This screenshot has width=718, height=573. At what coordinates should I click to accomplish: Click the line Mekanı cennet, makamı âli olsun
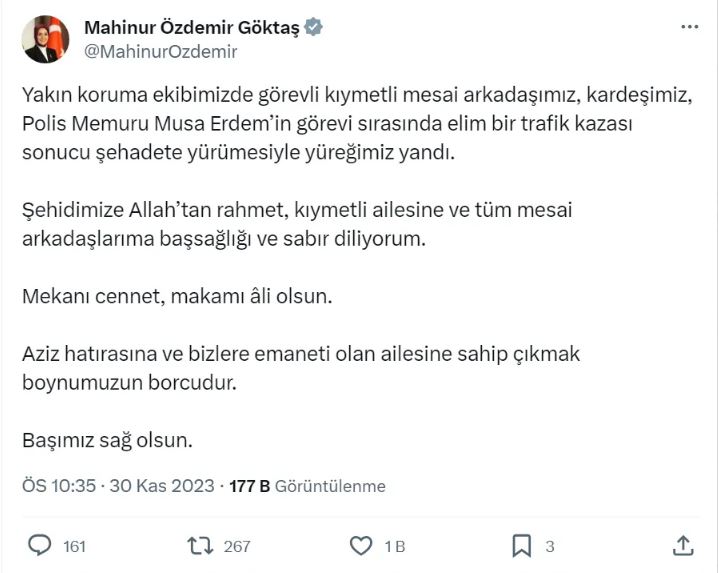[x=176, y=297]
